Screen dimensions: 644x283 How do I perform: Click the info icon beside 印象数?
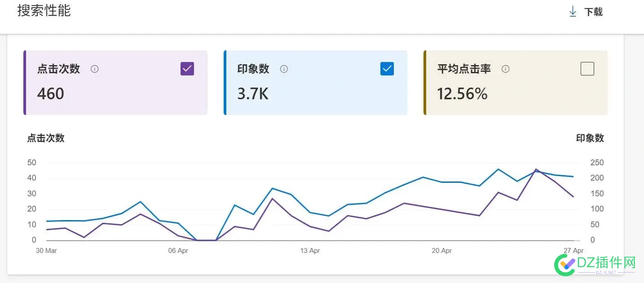pyautogui.click(x=283, y=69)
